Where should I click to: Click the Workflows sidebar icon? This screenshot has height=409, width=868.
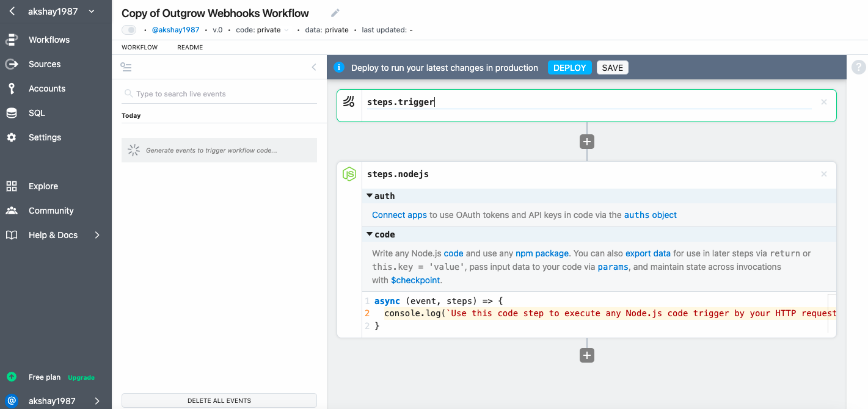click(x=12, y=40)
